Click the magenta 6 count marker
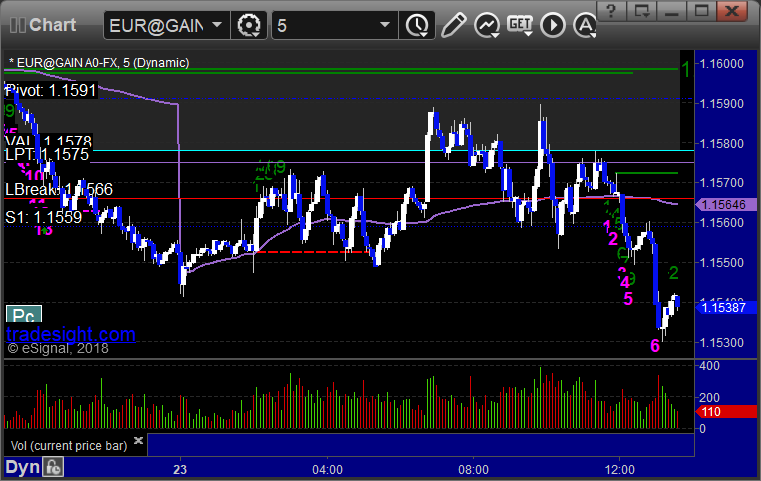 655,346
